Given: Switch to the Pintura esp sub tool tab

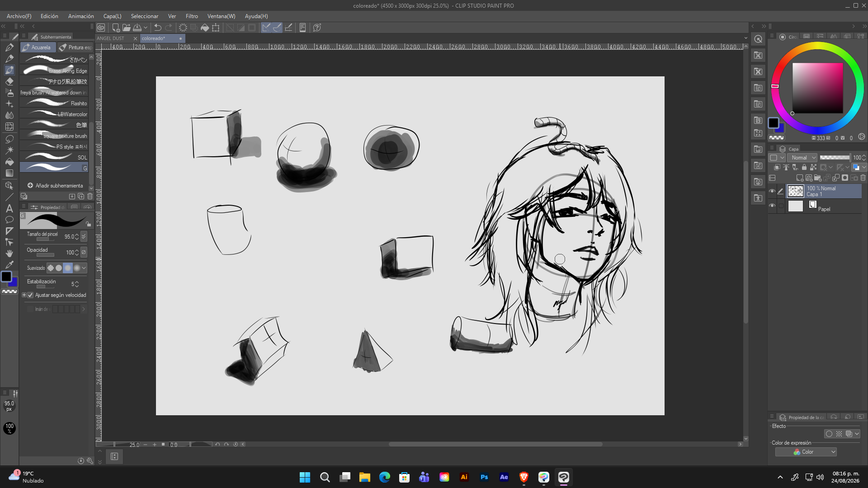Looking at the screenshot, I should pyautogui.click(x=75, y=47).
